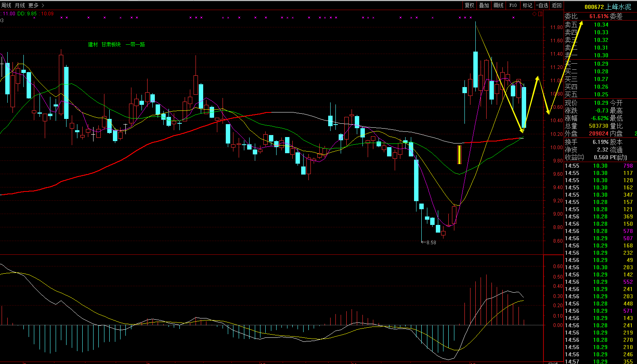Select 卖四 ask price 10.33
Image resolution: width=637 pixels, height=364 pixels.
pos(601,33)
